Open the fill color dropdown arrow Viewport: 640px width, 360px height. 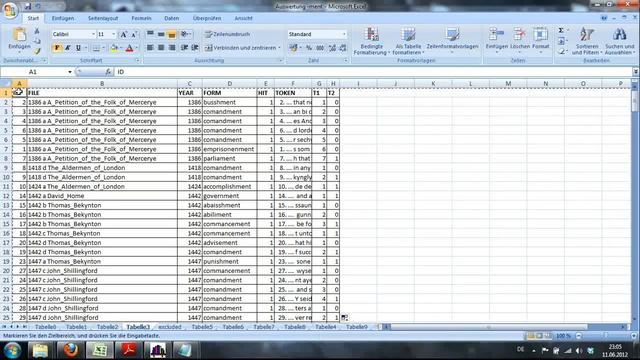(121, 48)
